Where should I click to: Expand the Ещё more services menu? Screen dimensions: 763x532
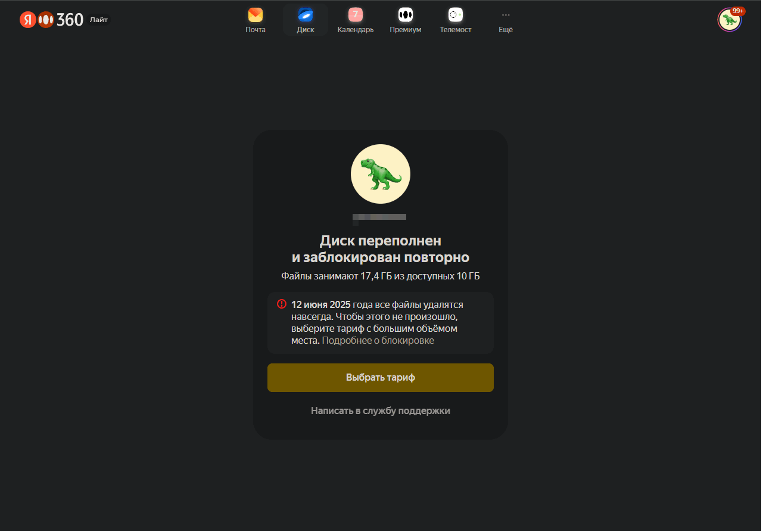[x=506, y=20]
